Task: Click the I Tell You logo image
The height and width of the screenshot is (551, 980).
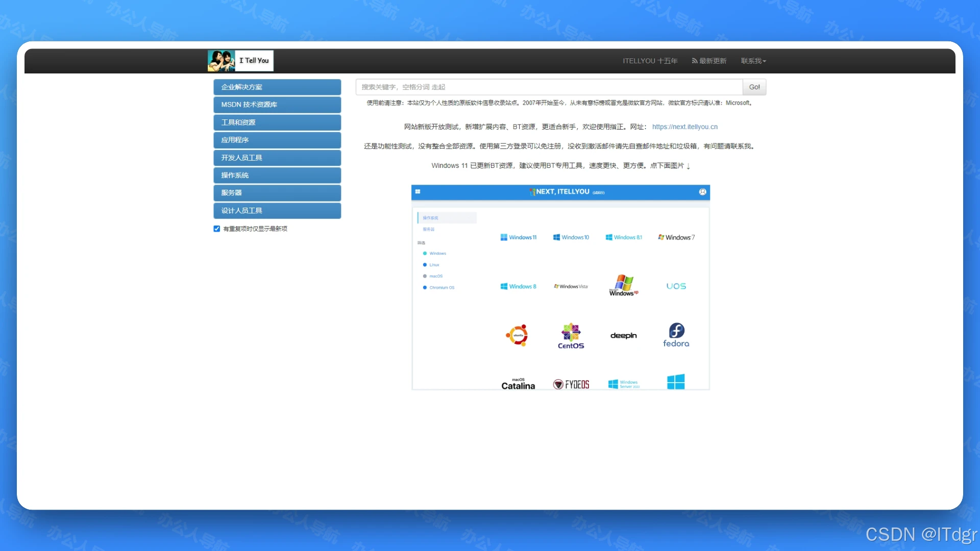Action: (x=240, y=61)
